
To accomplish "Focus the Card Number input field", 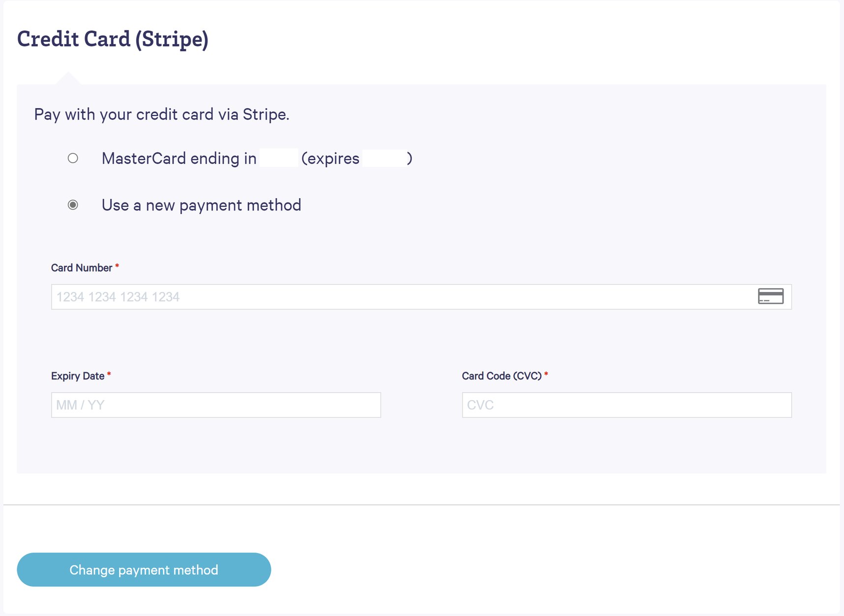I will click(x=393, y=297).
